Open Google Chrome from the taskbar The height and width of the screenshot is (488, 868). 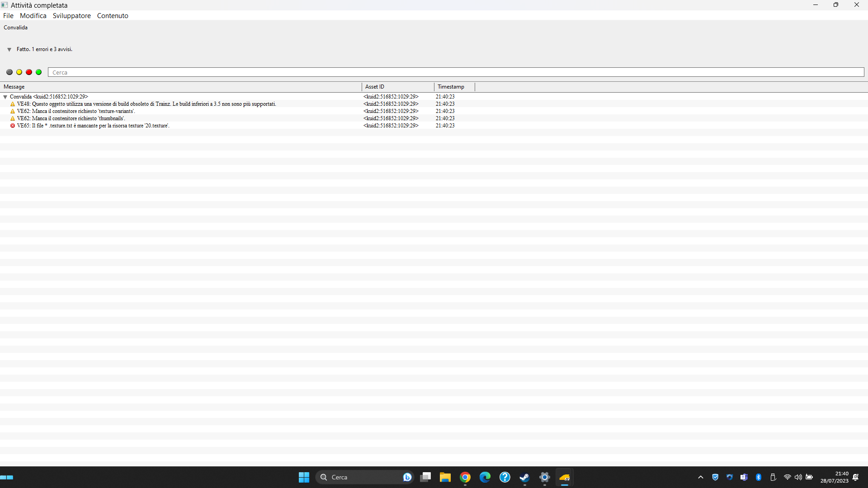pos(465,477)
